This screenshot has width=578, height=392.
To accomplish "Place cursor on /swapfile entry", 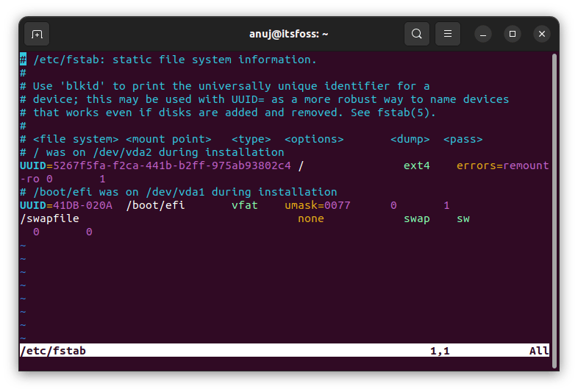I will (49, 218).
